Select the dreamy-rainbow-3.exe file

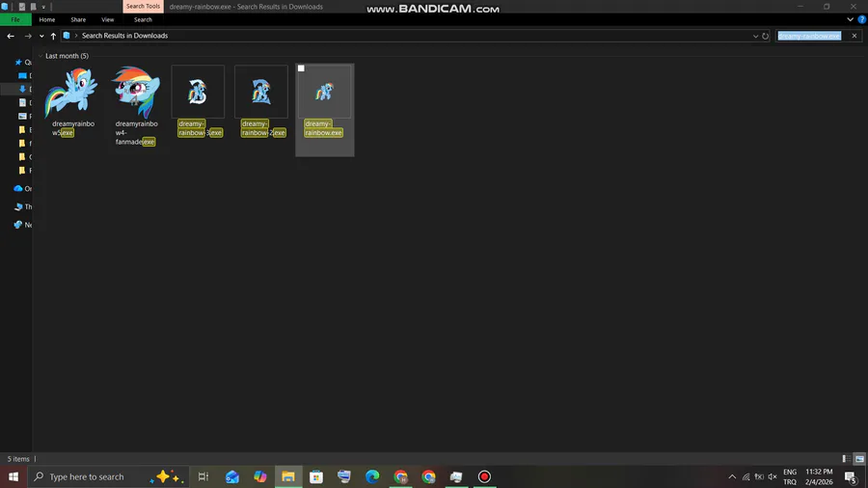pyautogui.click(x=198, y=102)
